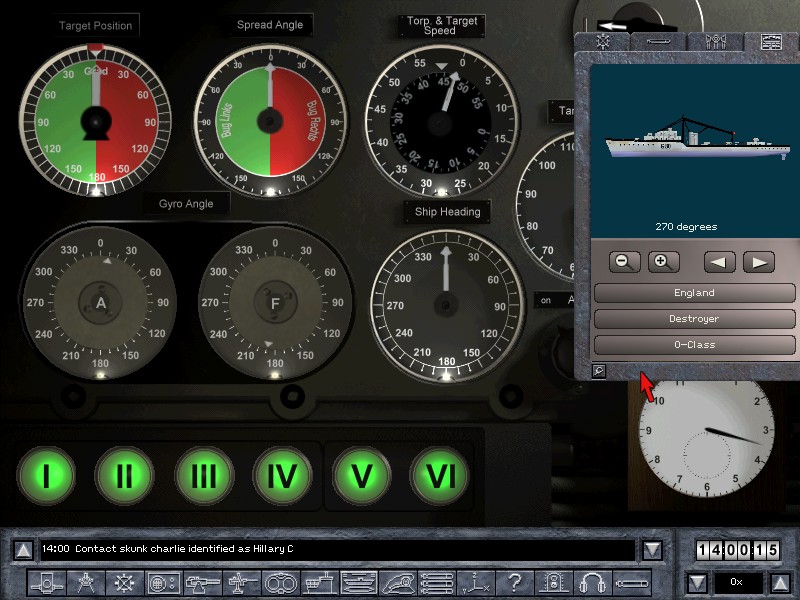Click the O-Class button
The width and height of the screenshot is (800, 600).
(x=694, y=345)
